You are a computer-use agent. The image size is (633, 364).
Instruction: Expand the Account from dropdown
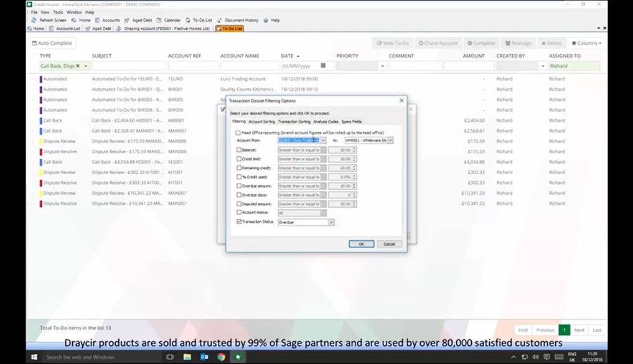click(x=323, y=141)
